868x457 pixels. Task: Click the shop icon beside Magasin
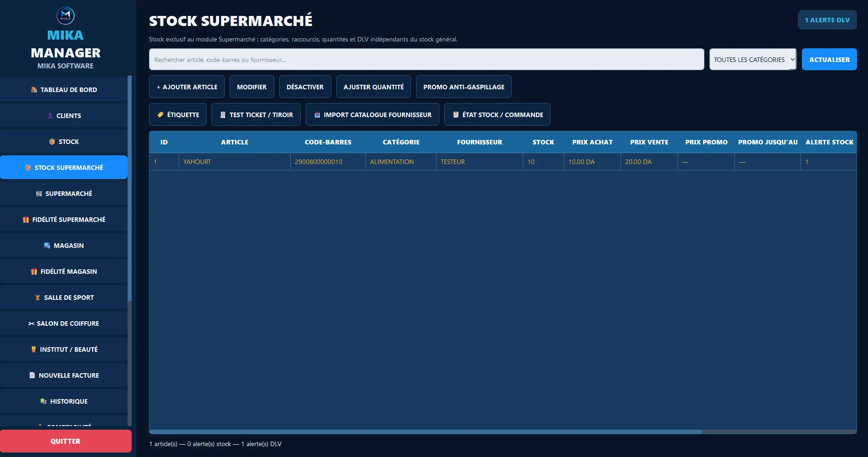47,246
